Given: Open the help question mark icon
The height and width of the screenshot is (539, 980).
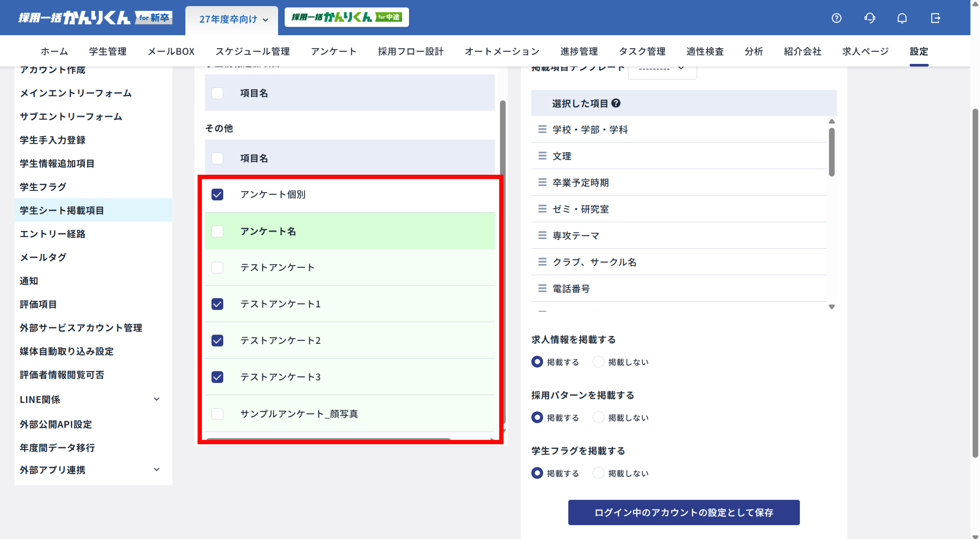Looking at the screenshot, I should tap(837, 18).
